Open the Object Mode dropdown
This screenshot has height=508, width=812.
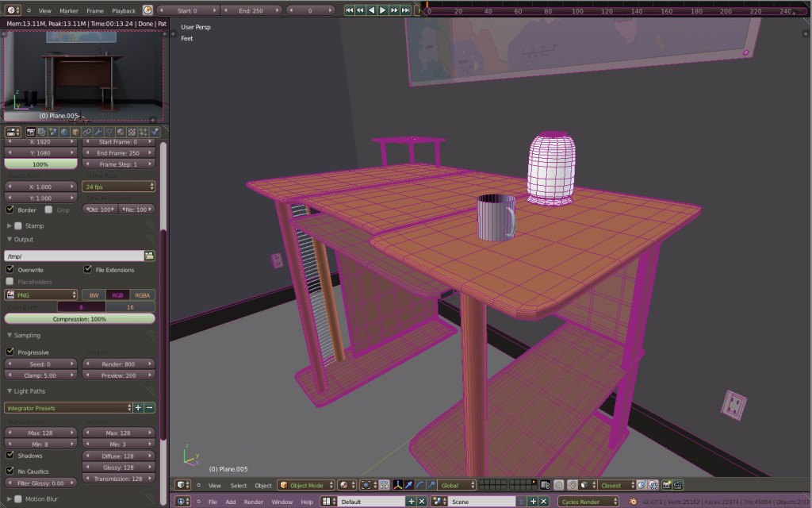pyautogui.click(x=306, y=484)
